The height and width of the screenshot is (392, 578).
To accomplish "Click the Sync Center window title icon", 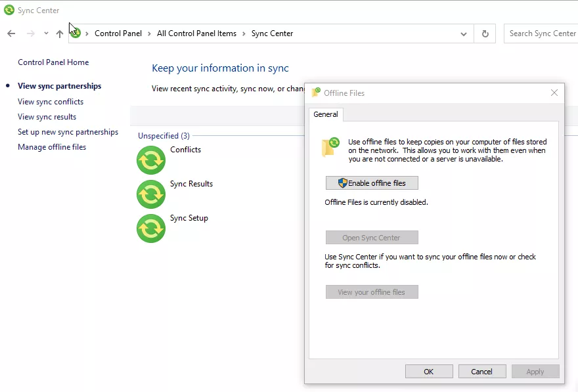I will [x=9, y=10].
